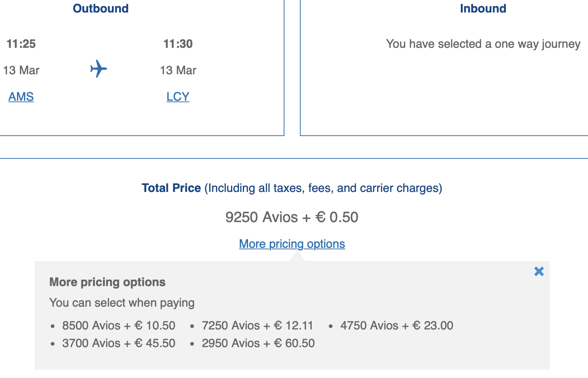The height and width of the screenshot is (378, 588).
Task: Open the LCY airport link
Action: click(178, 97)
